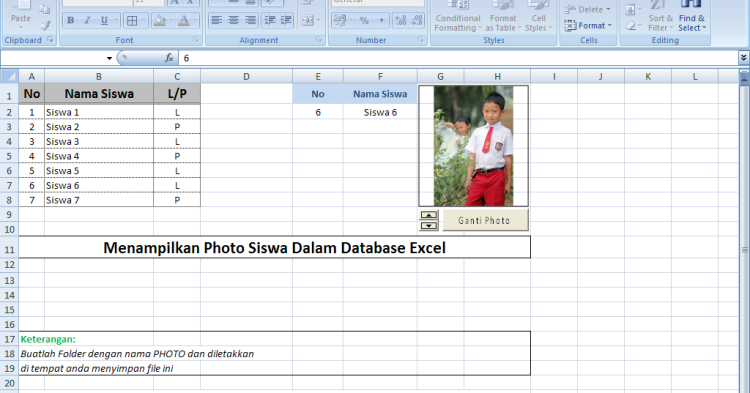This screenshot has height=393, width=750.
Task: Click the Fill down-arrow icon in Editing
Action: [x=630, y=9]
